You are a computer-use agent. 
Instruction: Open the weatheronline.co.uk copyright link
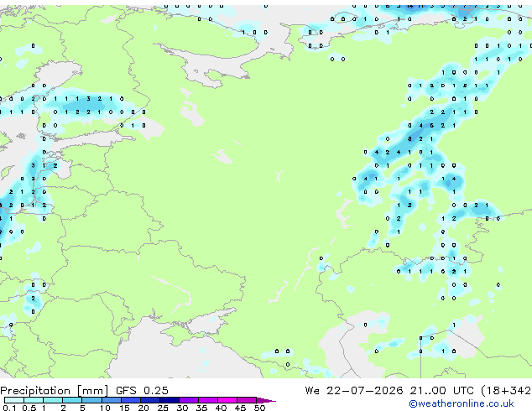(461, 403)
